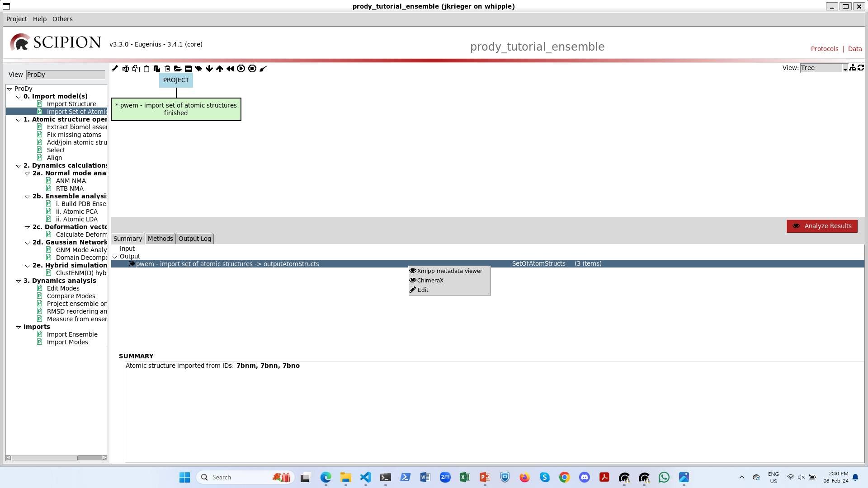Click the Analyze Results button

point(822,226)
